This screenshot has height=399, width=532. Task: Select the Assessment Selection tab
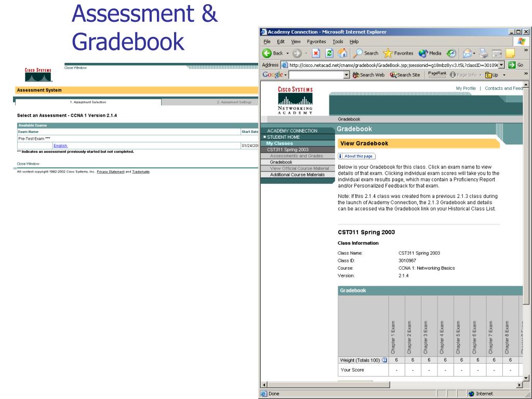click(88, 102)
